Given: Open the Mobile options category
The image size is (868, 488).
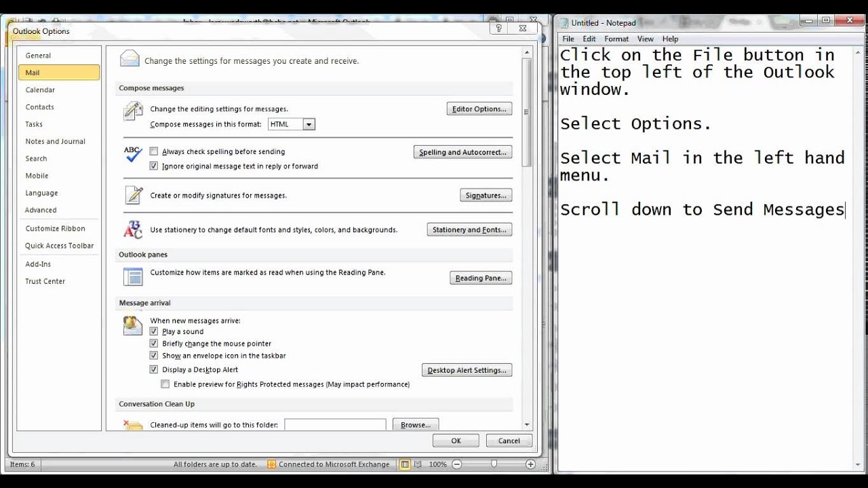Looking at the screenshot, I should point(59,176).
